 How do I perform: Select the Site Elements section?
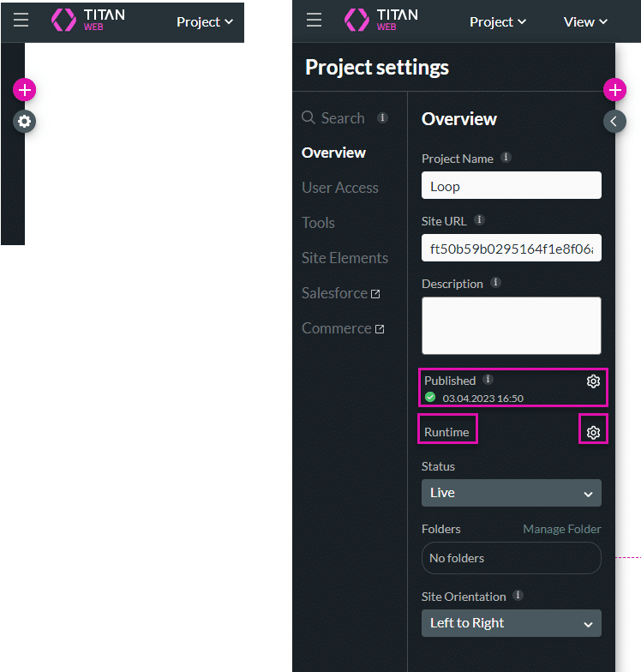(x=344, y=258)
